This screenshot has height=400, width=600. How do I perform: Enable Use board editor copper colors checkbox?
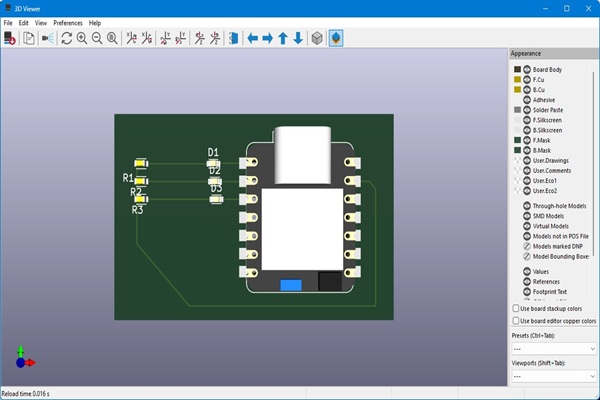point(516,321)
